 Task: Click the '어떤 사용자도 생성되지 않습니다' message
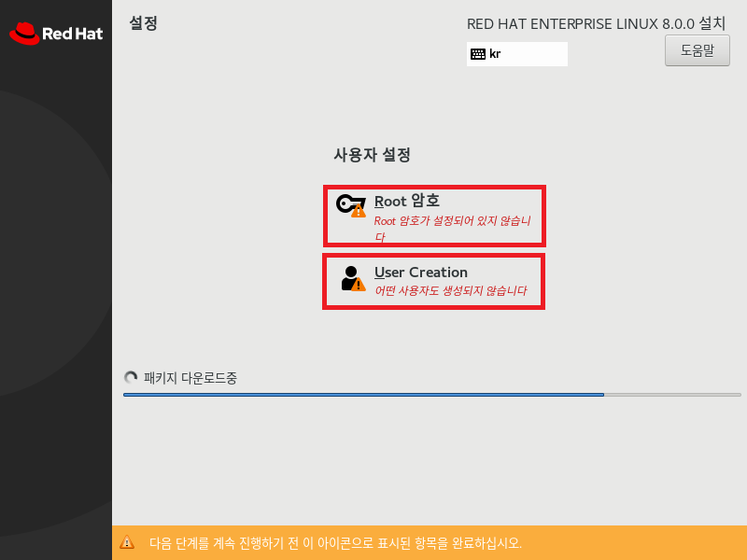451,290
